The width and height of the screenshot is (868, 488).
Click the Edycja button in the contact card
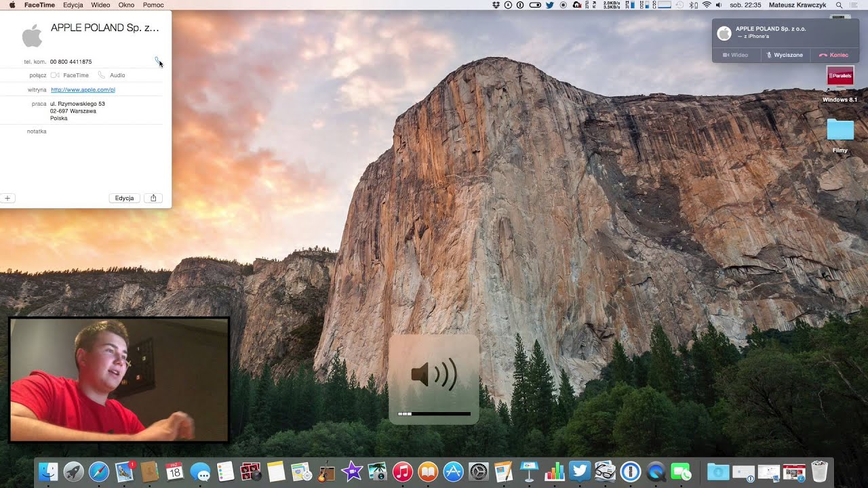(124, 198)
